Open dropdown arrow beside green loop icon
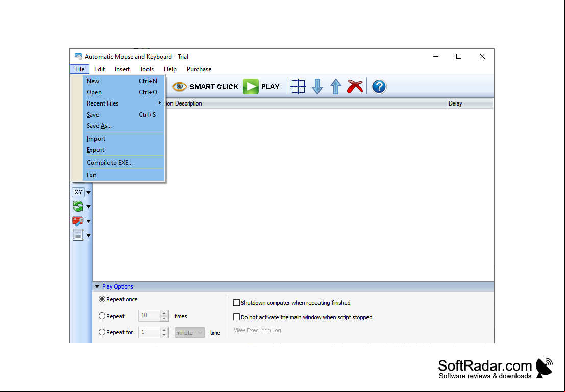Screen dimensions: 565x392 (89, 207)
